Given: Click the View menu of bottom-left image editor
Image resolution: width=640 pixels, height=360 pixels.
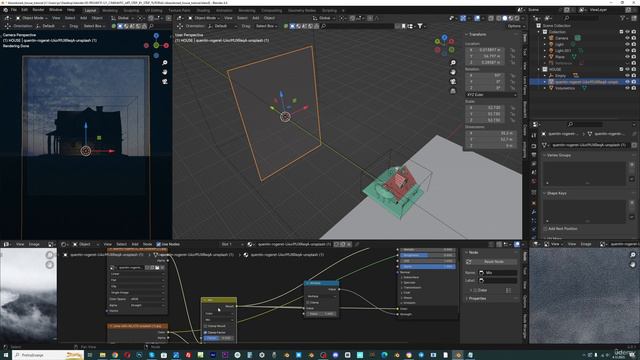Looking at the screenshot, I should (20, 244).
